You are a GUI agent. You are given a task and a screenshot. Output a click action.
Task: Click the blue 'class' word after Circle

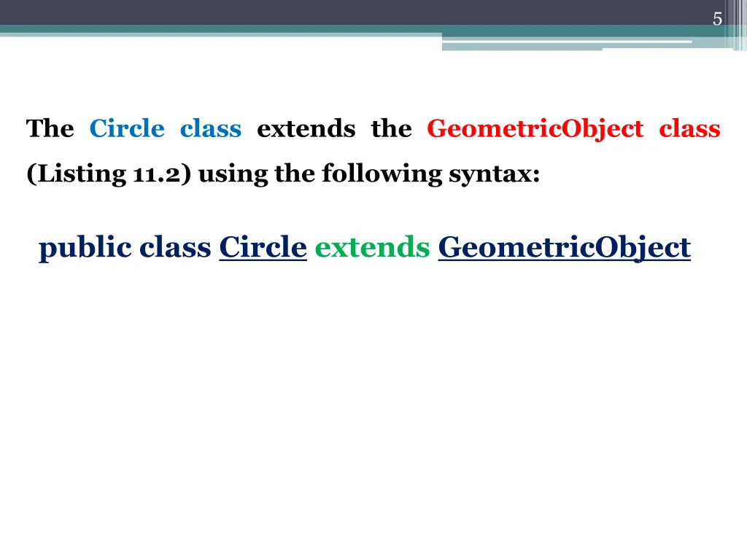211,128
